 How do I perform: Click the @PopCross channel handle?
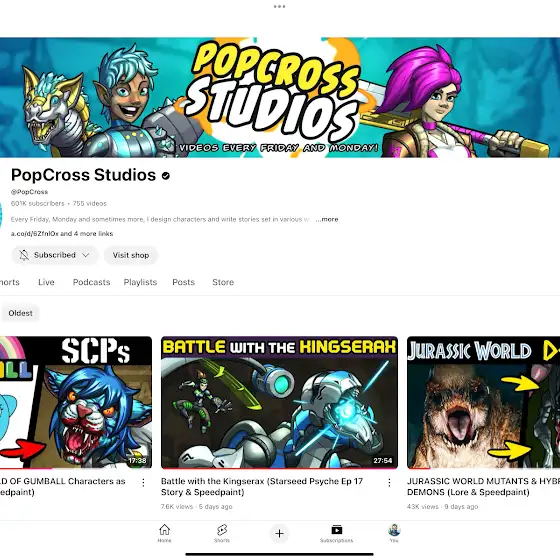click(29, 192)
